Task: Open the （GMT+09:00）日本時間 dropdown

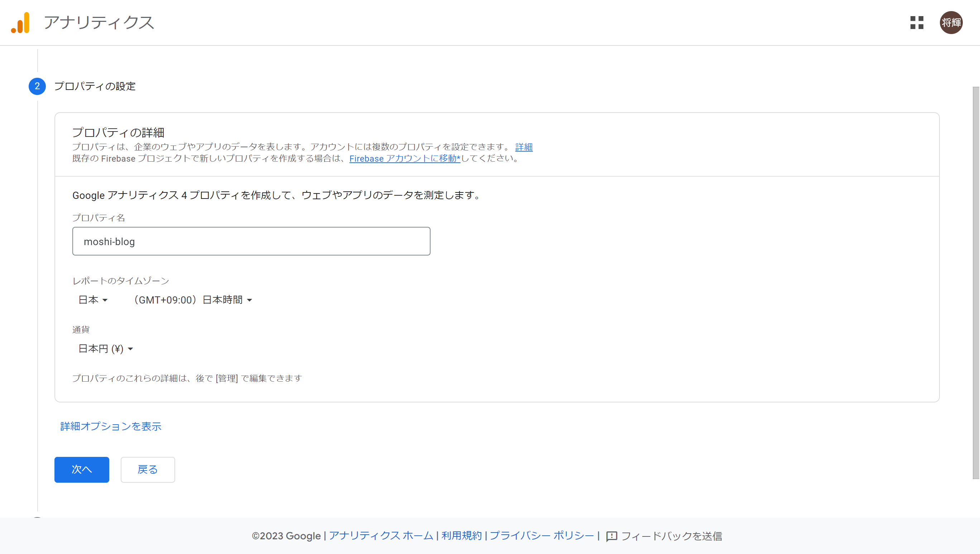Action: [x=192, y=300]
